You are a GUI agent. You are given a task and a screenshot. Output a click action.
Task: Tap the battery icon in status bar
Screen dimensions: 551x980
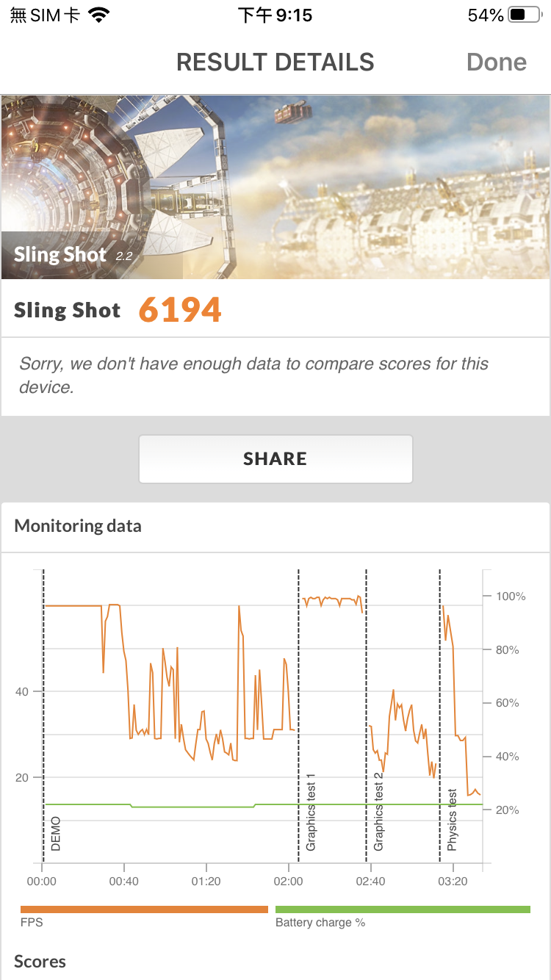click(527, 15)
